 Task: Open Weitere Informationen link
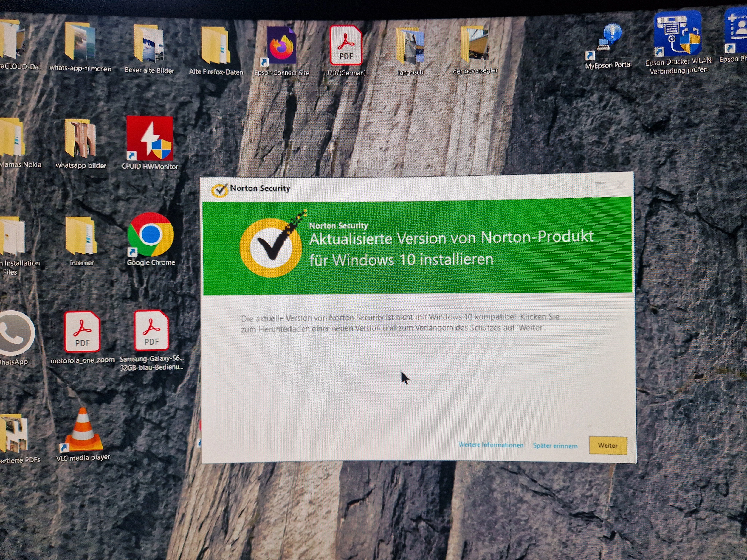pos(491,445)
